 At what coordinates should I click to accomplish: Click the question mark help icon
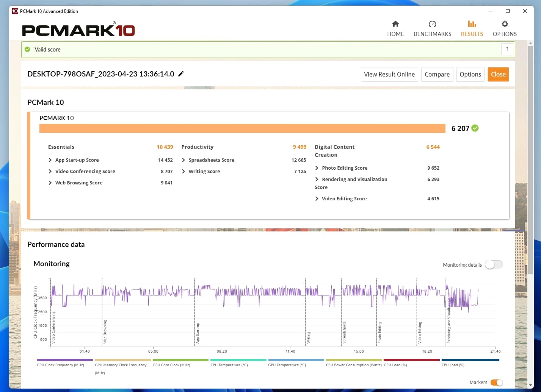[x=507, y=49]
